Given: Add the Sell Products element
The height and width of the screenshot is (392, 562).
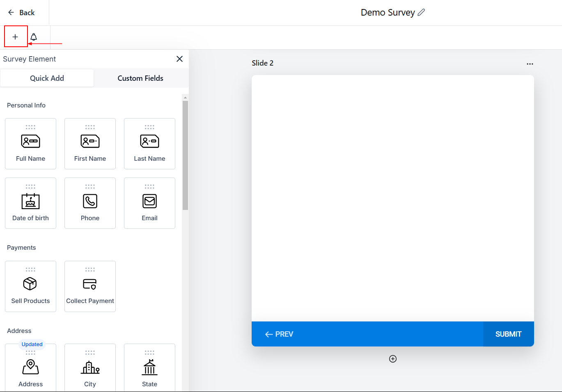Looking at the screenshot, I should pyautogui.click(x=31, y=286).
